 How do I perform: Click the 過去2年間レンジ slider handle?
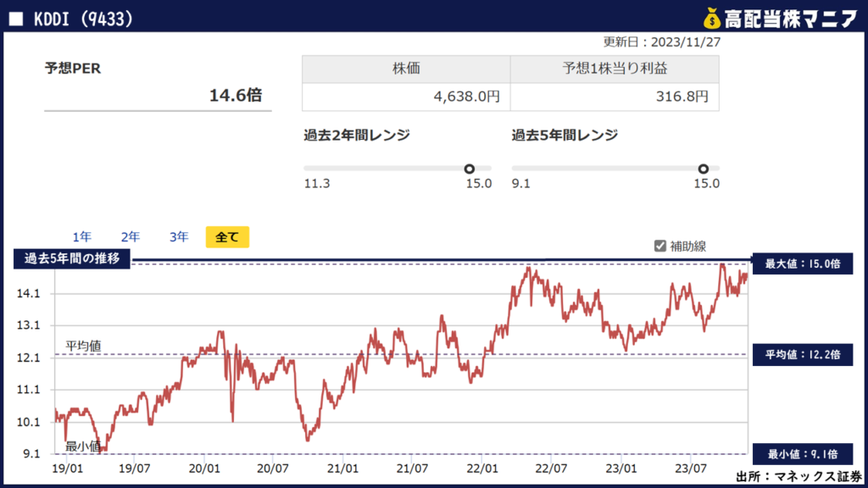470,169
